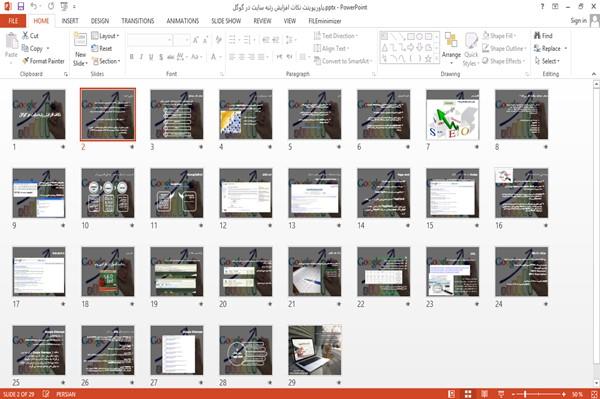Screen dimensions: 600x399
Task: Switch to the REVIEW tab
Action: click(x=262, y=21)
